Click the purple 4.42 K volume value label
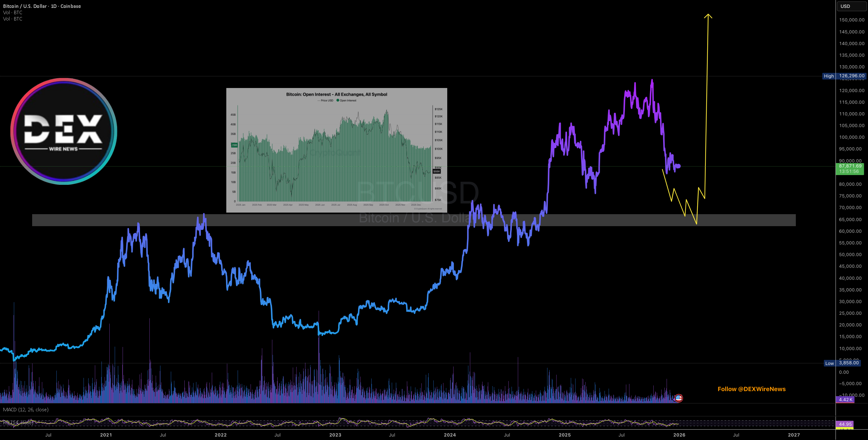This screenshot has height=440, width=868. tap(845, 400)
